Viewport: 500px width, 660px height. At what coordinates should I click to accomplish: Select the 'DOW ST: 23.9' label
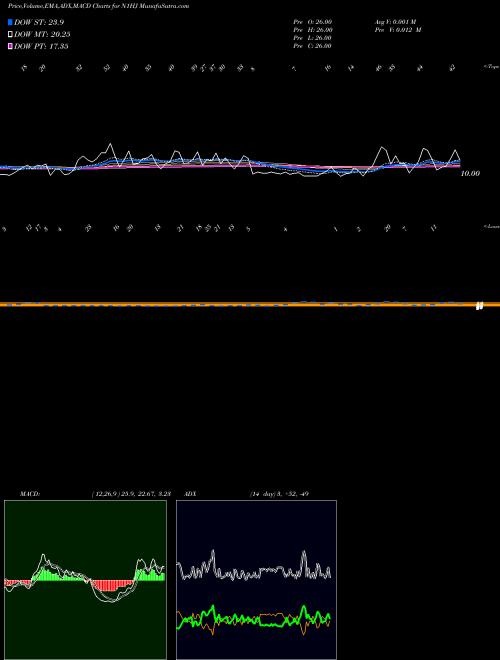click(39, 22)
